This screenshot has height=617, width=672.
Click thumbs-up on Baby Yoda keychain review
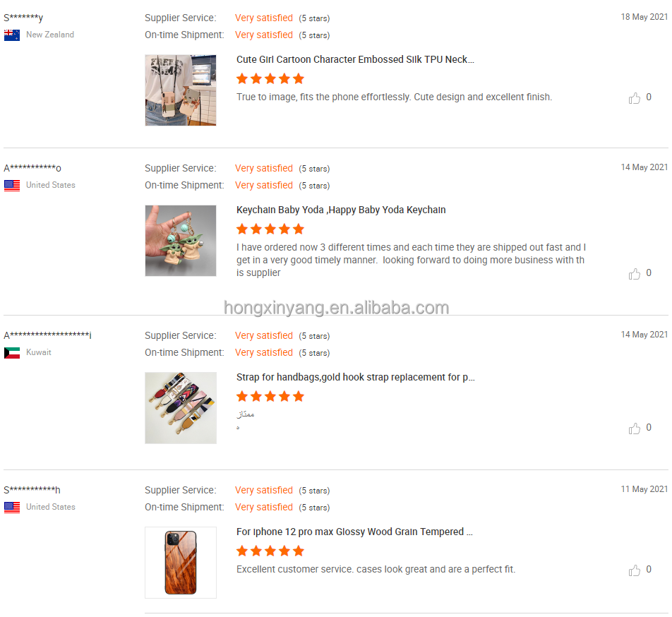point(634,274)
